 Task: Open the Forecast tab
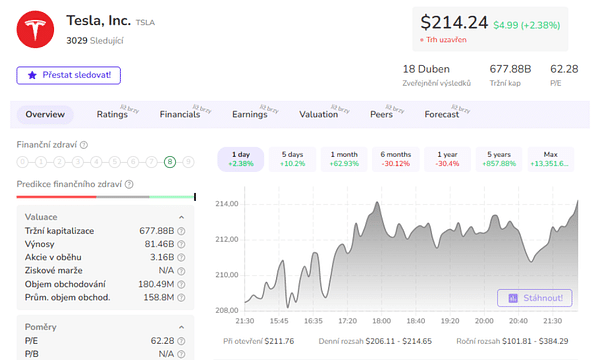tap(442, 114)
